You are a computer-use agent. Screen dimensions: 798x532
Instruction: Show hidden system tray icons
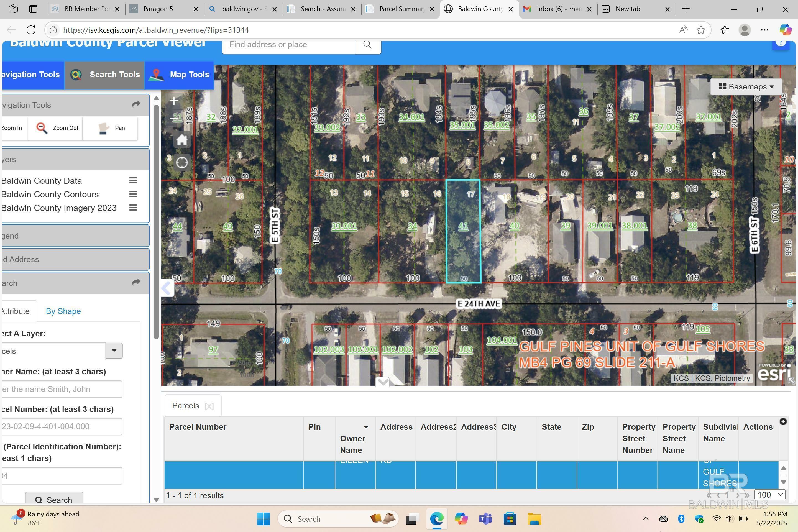coord(646,519)
